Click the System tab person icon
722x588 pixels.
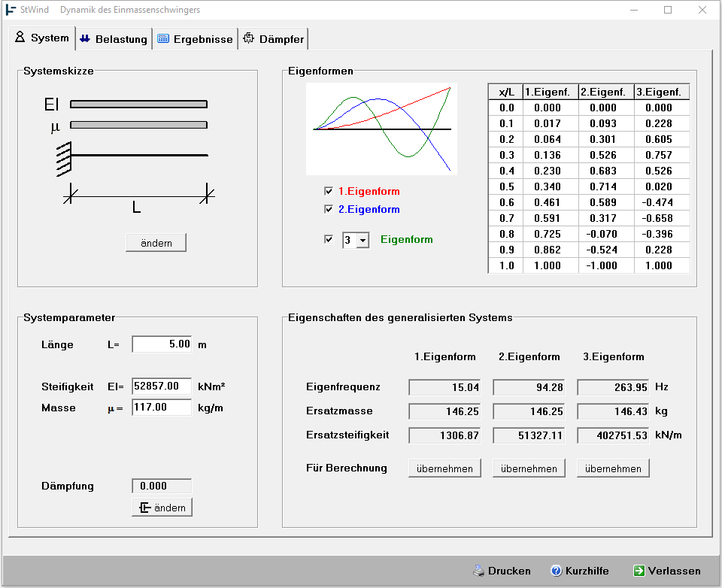20,37
